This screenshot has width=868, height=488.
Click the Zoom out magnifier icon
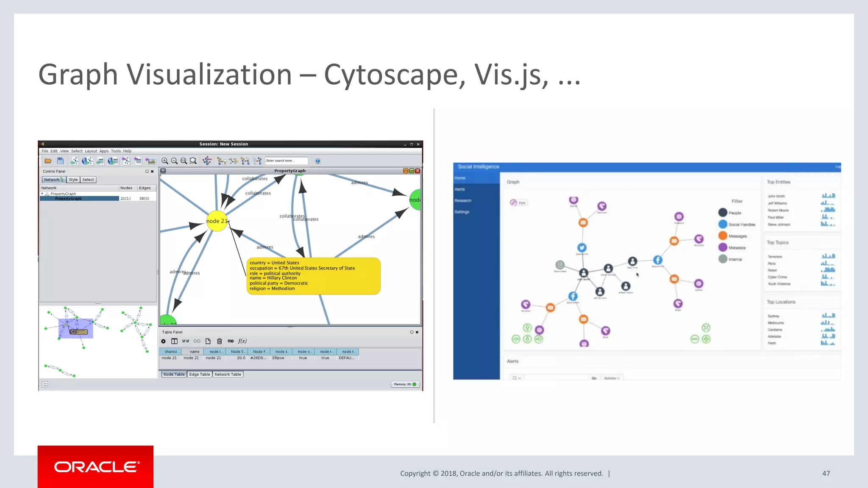tap(174, 161)
